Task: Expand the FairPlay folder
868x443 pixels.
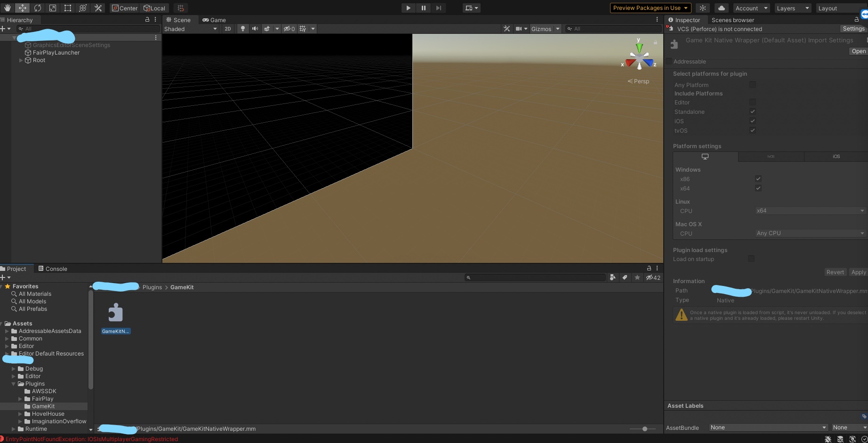Action: (20, 399)
